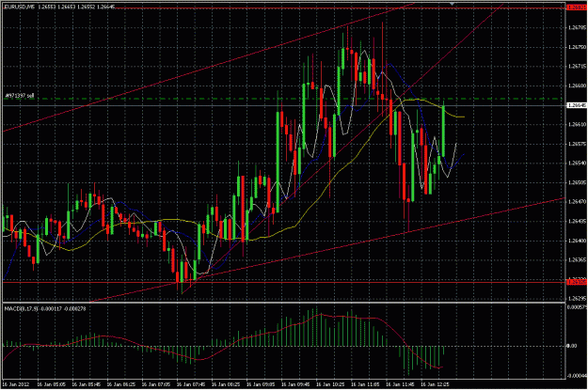Click the 16 Jan 11:45 time label

(400, 384)
